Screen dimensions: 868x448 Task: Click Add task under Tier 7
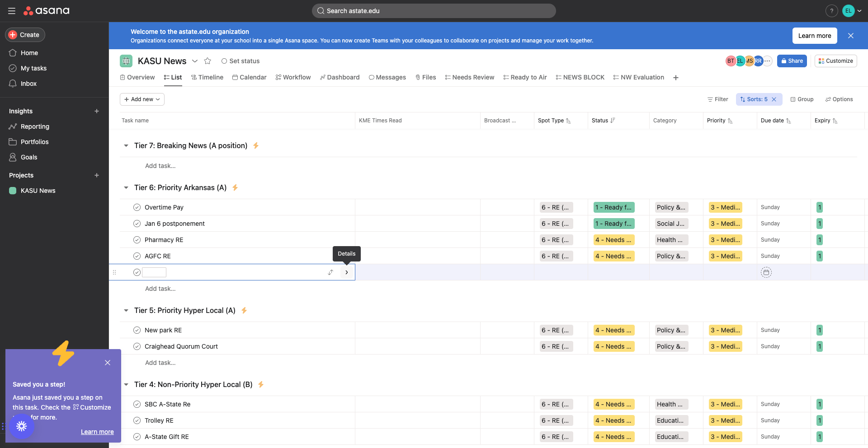tap(160, 166)
